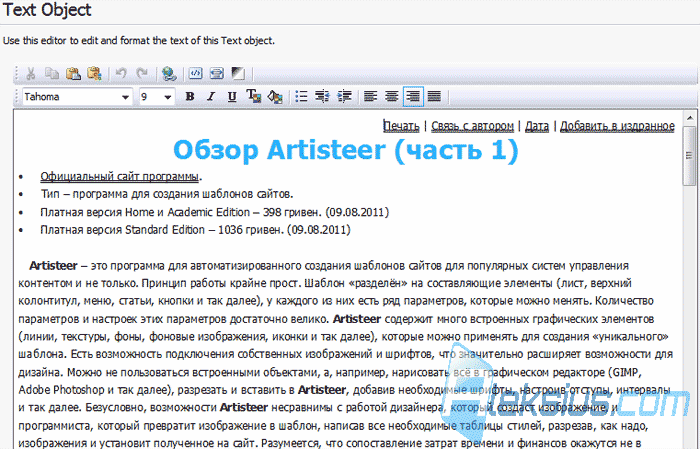Click the vertical scrollbar thumb
The height and width of the screenshot is (449, 700).
[690, 155]
